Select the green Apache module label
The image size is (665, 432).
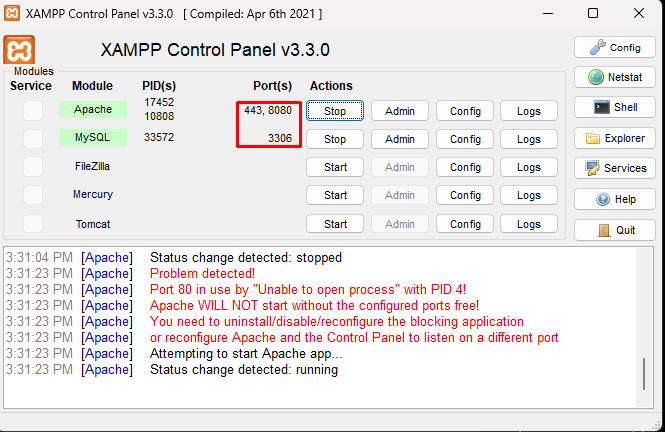[x=93, y=109]
